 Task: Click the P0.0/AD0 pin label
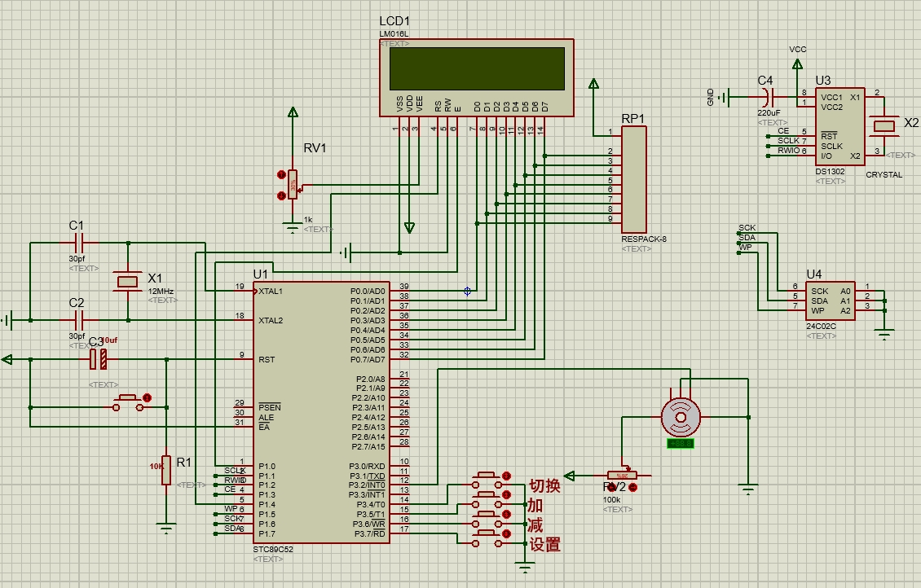point(368,291)
